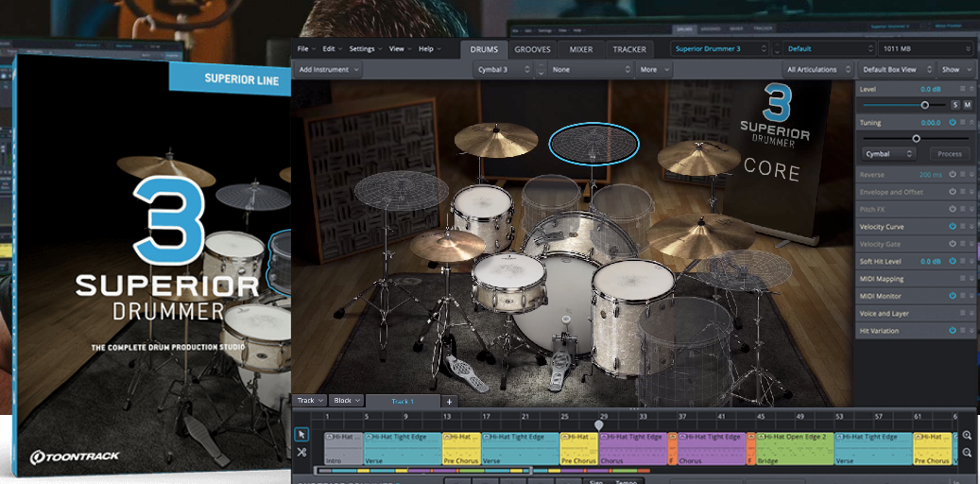The image size is (980, 484).
Task: Open the Default preset selector
Action: (830, 49)
